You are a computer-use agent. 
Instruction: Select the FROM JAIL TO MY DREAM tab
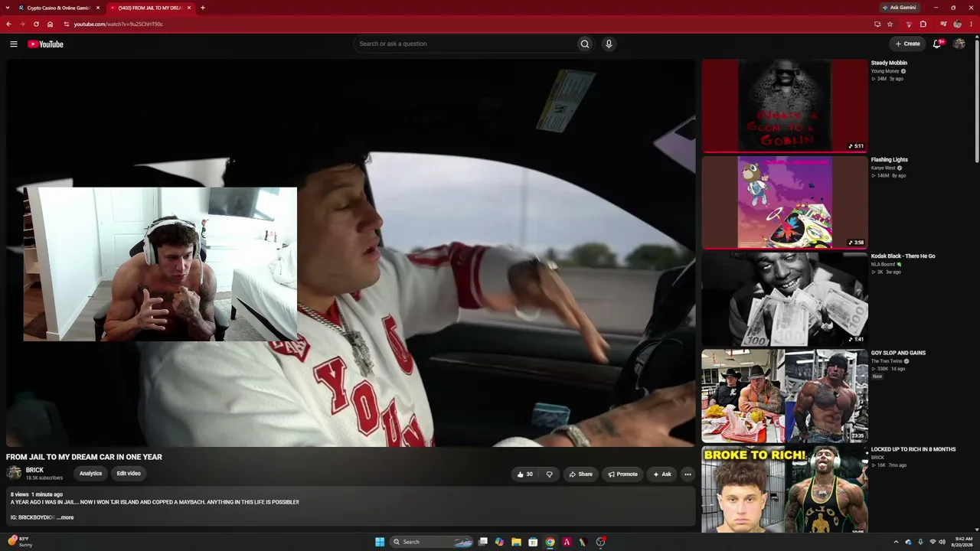[x=150, y=8]
